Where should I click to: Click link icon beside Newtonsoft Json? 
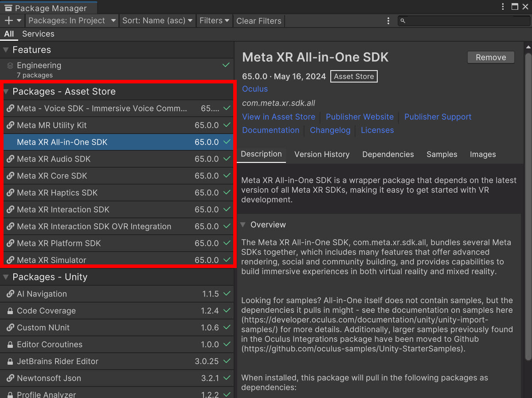pos(10,378)
